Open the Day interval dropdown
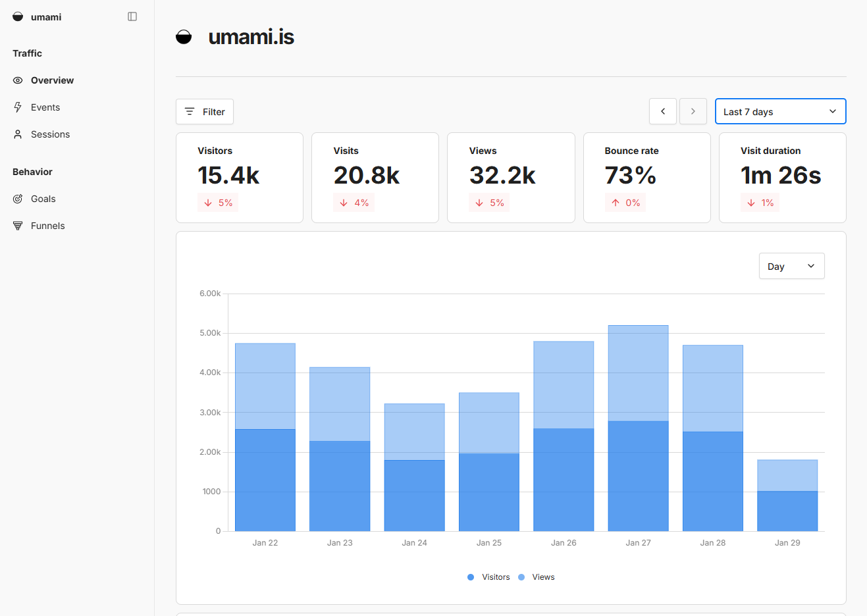867x616 pixels. (791, 267)
